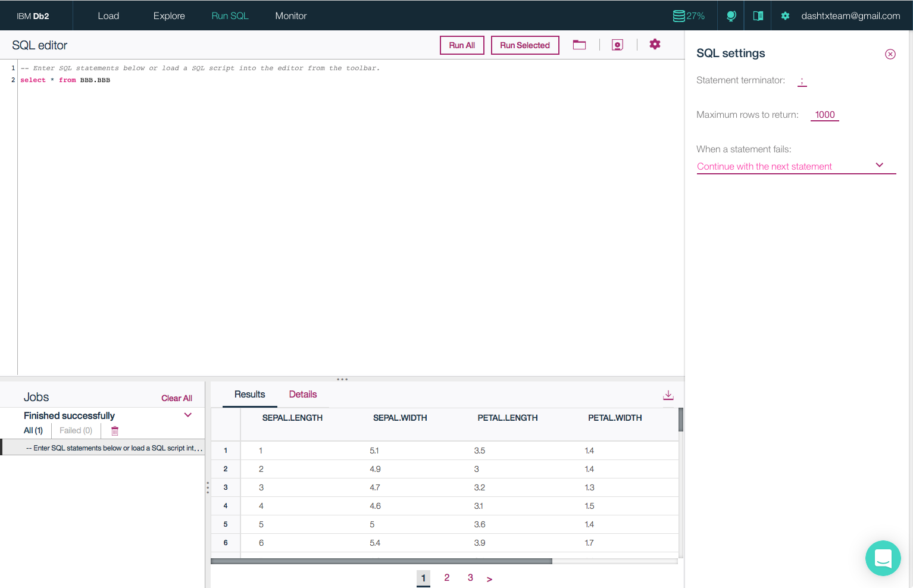Click the 27% storage usage icon
The width and height of the screenshot is (913, 588).
pos(689,16)
